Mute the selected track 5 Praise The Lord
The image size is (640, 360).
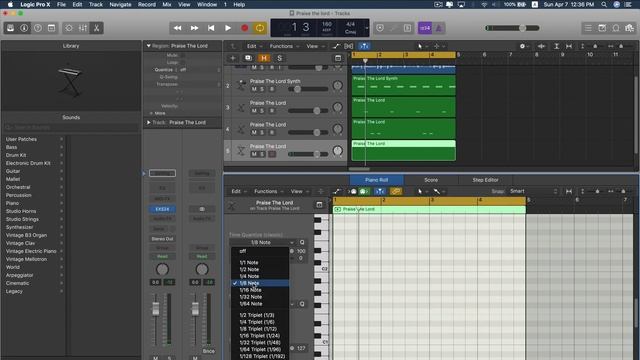254,154
